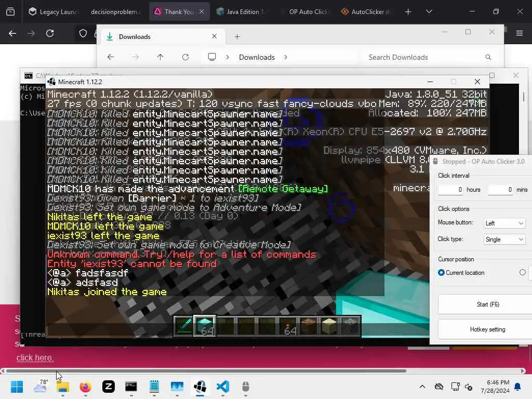Viewport: 532px width, 399px height.
Task: Add a new browser tab
Action: point(408,12)
